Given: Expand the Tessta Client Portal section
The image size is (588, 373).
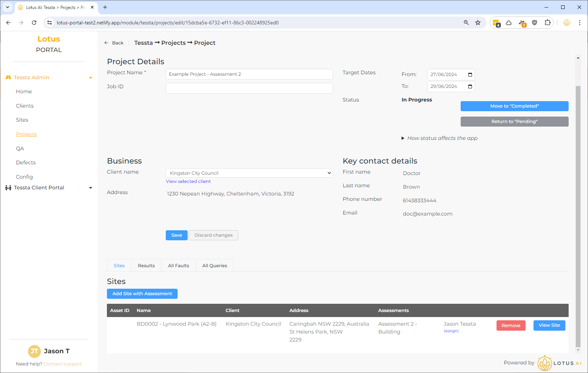Looking at the screenshot, I should tap(90, 188).
